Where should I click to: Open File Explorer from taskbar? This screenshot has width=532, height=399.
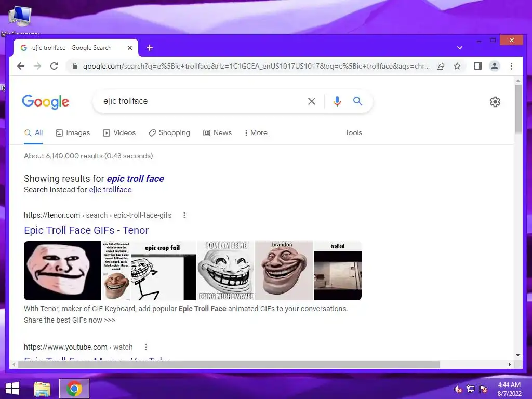42,389
